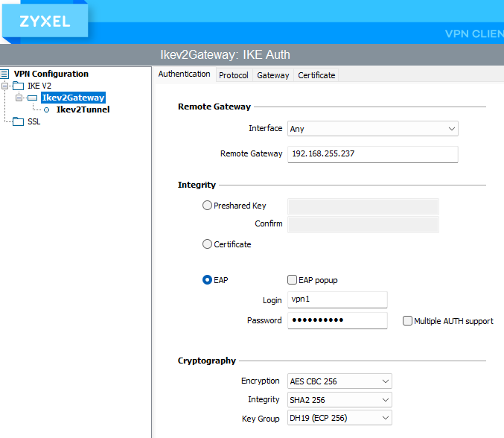The height and width of the screenshot is (438, 504).
Task: Select the SSL tree item
Action: point(34,121)
